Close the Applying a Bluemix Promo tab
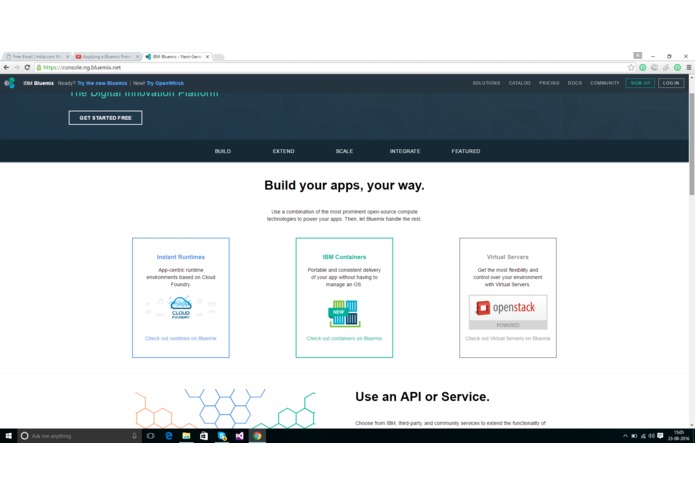 click(x=137, y=57)
